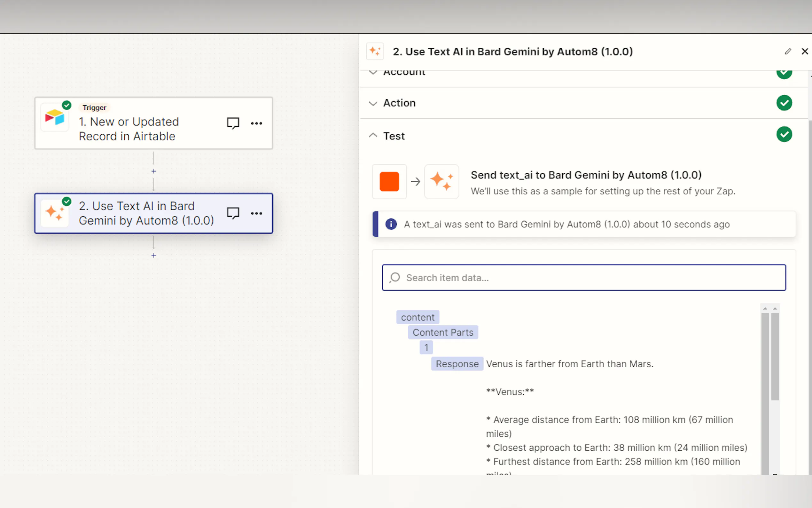Select the content data key
The height and width of the screenshot is (508, 812).
point(417,317)
